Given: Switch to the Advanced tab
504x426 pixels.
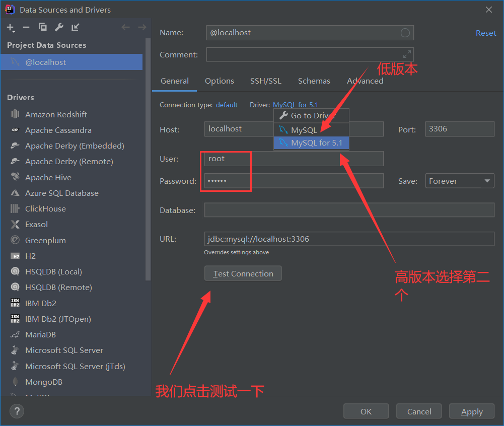Looking at the screenshot, I should click(365, 81).
